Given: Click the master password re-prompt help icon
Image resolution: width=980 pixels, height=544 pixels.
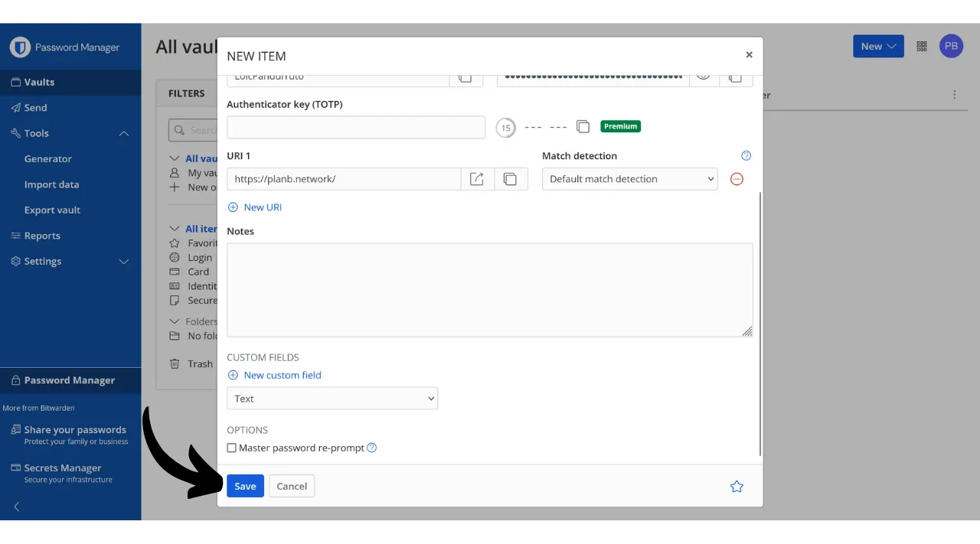Looking at the screenshot, I should (x=372, y=448).
